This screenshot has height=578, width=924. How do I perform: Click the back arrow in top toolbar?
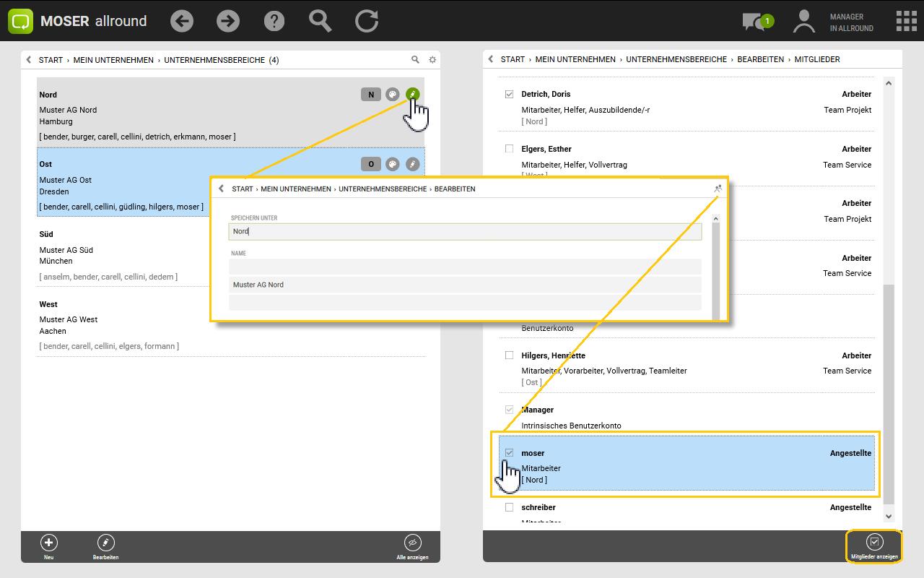pos(182,21)
